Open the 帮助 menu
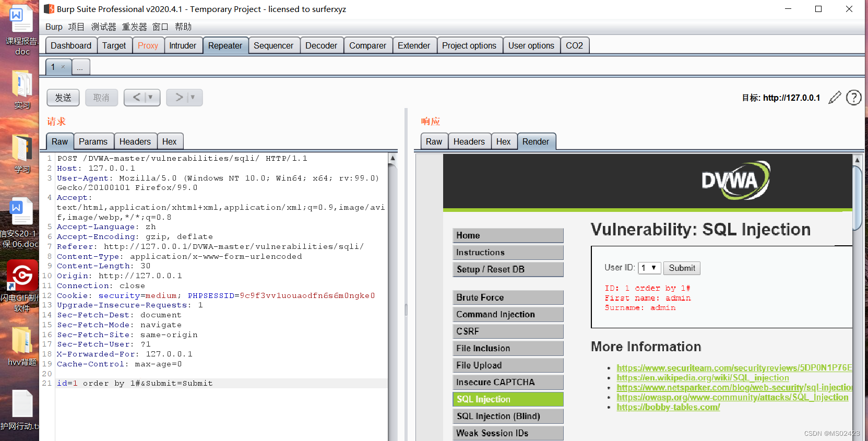 183,27
